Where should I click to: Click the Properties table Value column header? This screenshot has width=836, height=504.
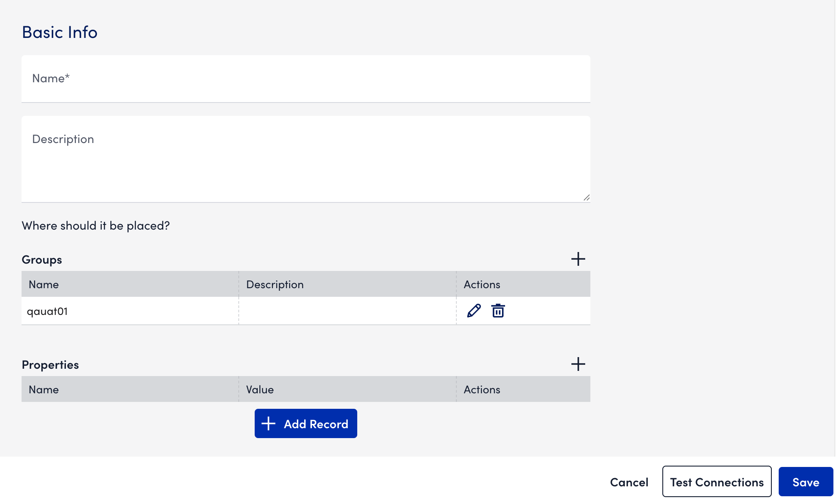[347, 389]
